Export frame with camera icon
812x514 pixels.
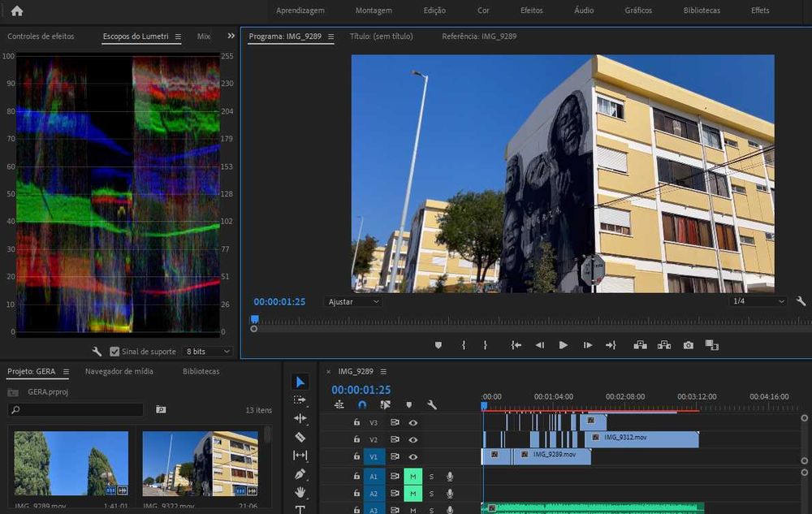pyautogui.click(x=689, y=345)
